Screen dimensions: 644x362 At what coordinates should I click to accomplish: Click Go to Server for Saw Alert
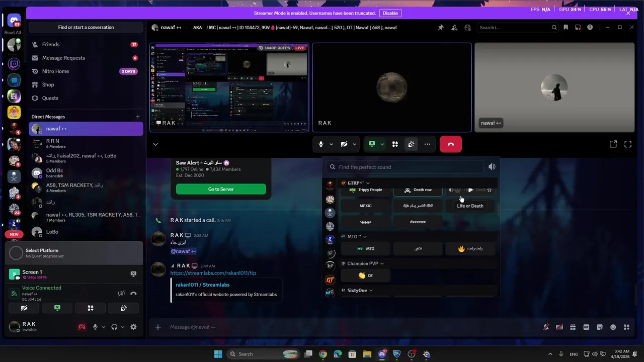point(221,189)
